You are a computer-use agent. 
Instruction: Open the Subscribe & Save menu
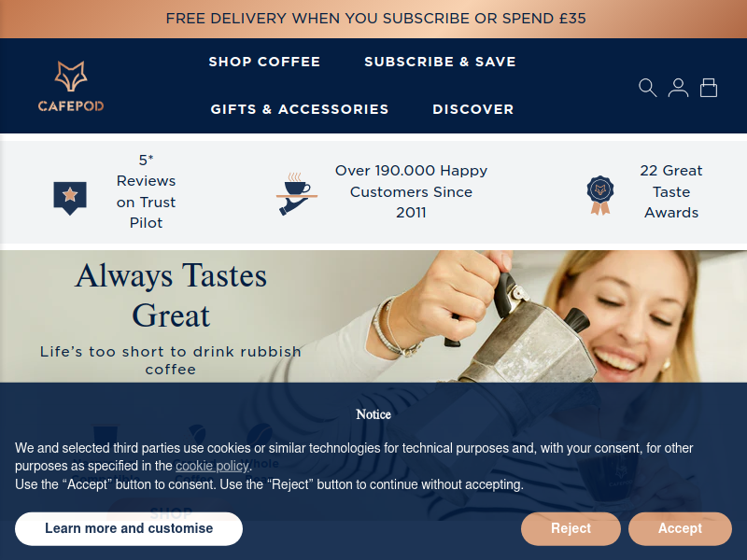440,62
